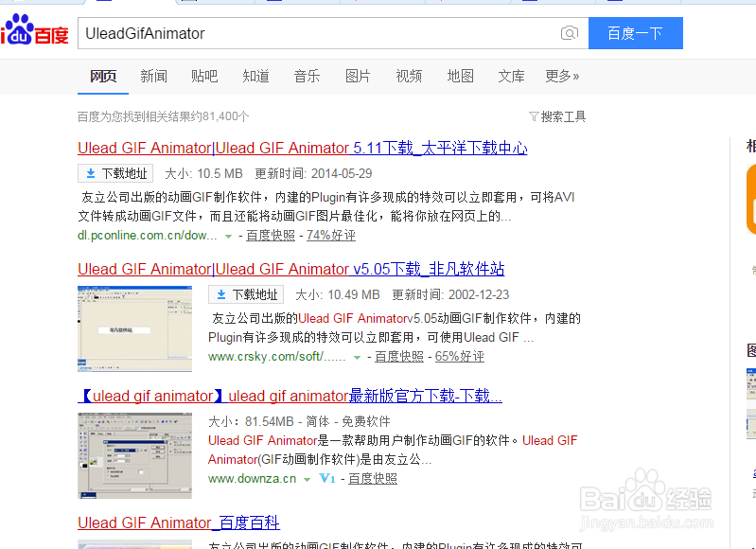Switch to the 贴吧 tab

(204, 76)
